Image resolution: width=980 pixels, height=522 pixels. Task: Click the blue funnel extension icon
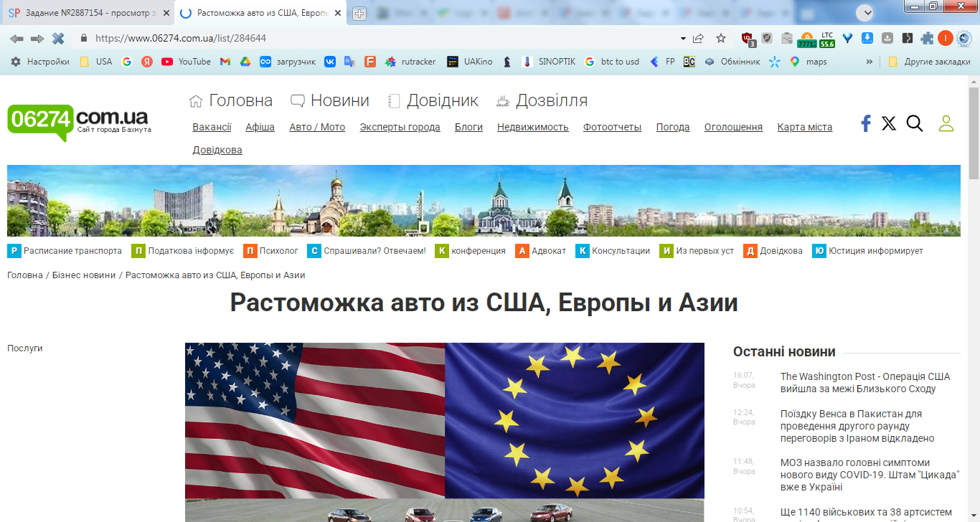coord(847,38)
